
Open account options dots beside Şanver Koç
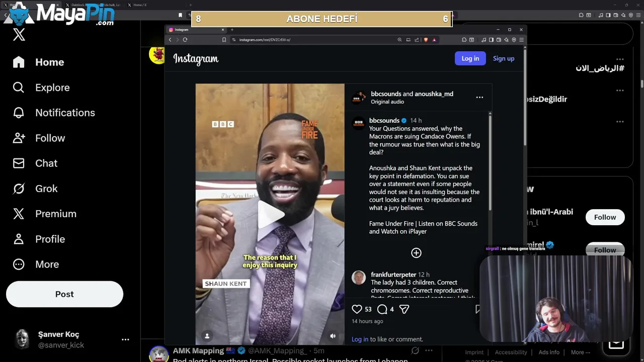[125, 339]
